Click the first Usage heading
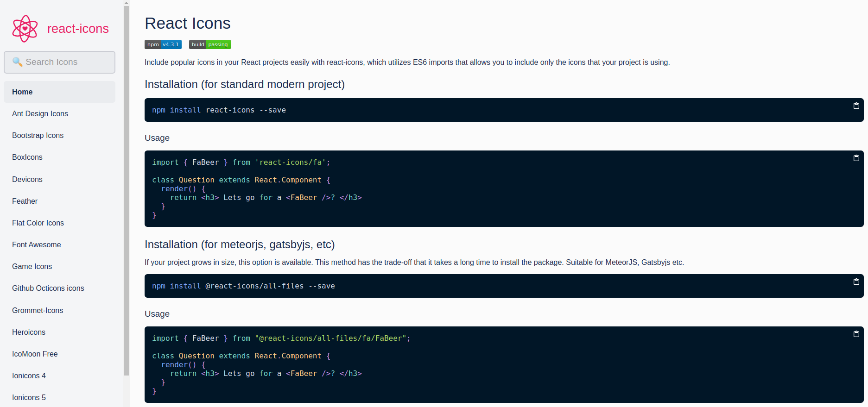Screen dimensions: 868x407 click(157, 138)
